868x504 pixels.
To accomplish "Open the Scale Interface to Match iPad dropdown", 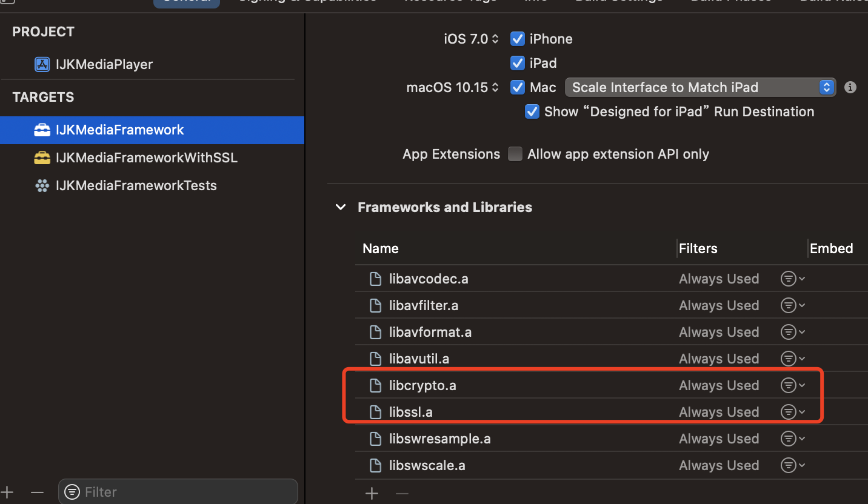I will 699,87.
